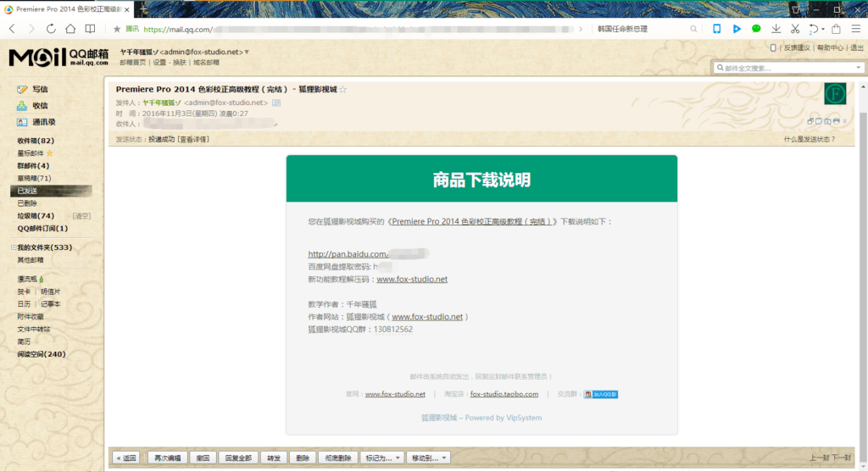Open the shopping bag toolbar icon

[x=836, y=29]
